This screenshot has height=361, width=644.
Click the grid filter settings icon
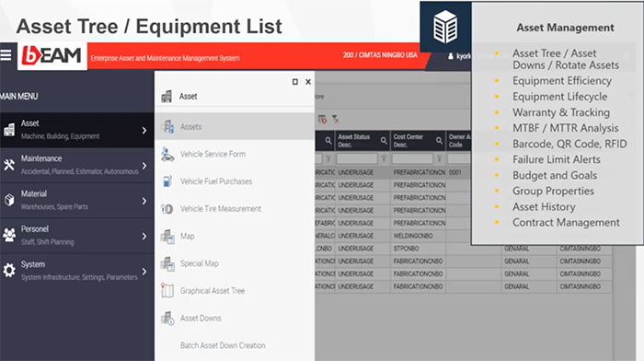pos(322,119)
